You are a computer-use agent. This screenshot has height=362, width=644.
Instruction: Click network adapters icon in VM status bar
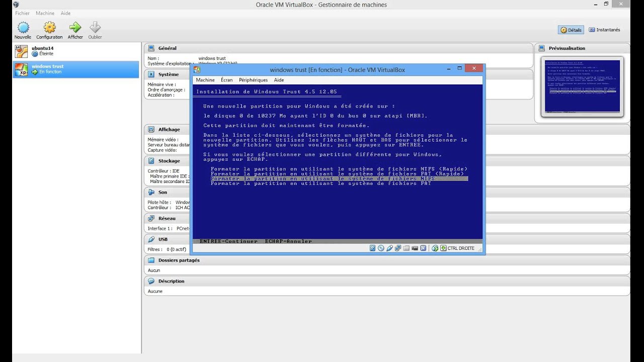click(398, 248)
